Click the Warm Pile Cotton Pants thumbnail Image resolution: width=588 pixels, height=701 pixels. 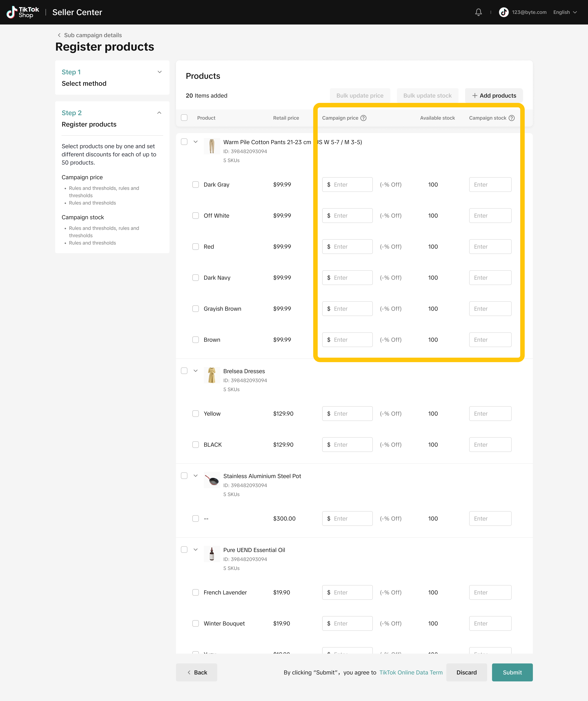point(212,146)
